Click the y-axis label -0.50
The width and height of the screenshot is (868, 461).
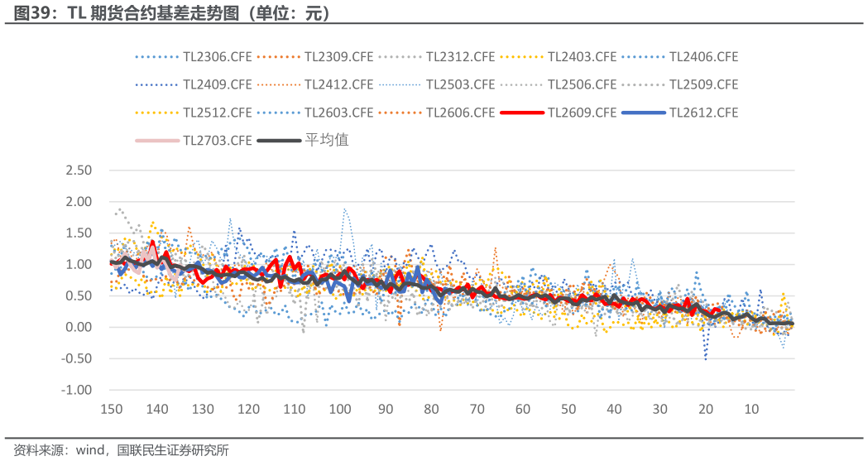[76, 358]
